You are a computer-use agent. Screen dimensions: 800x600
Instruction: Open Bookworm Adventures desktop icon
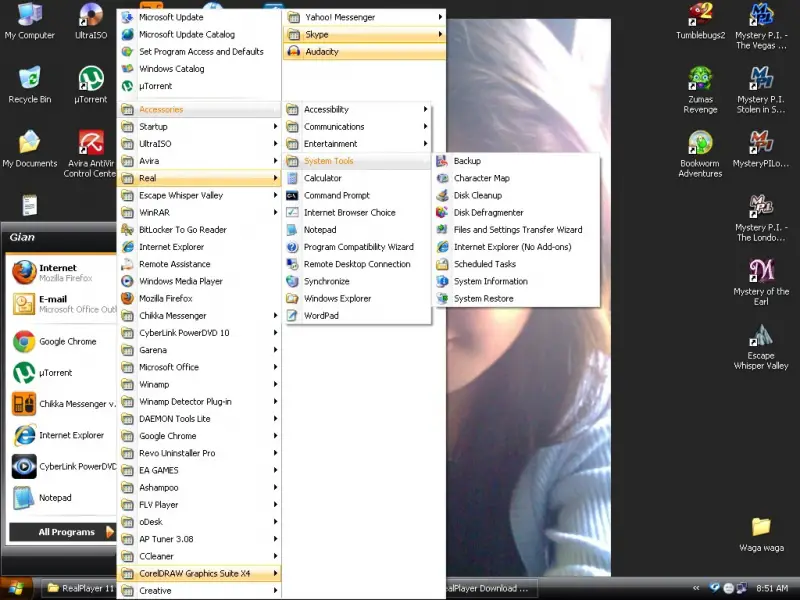pyautogui.click(x=701, y=154)
